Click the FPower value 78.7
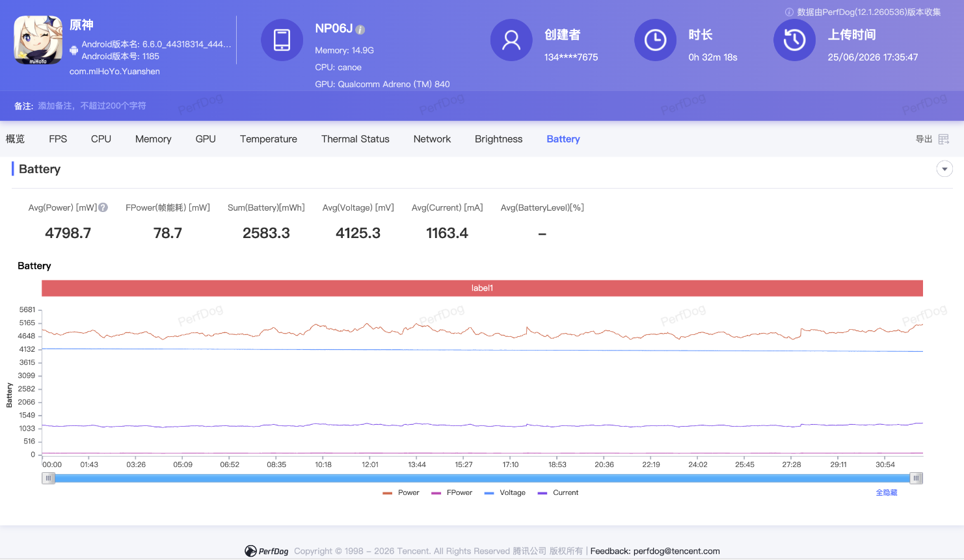 tap(168, 233)
